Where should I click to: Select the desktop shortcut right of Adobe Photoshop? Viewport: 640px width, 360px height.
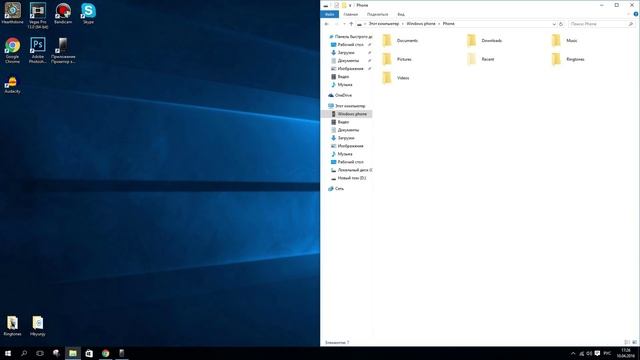pos(63,50)
